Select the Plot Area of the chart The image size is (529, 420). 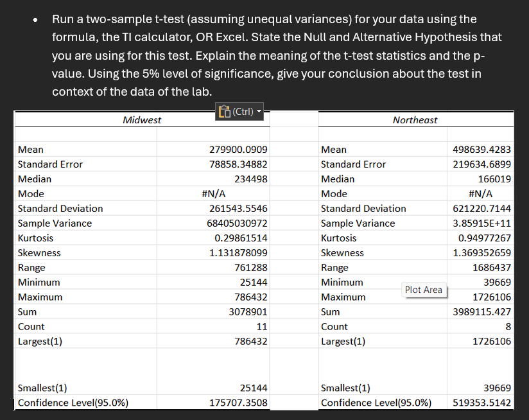424,290
